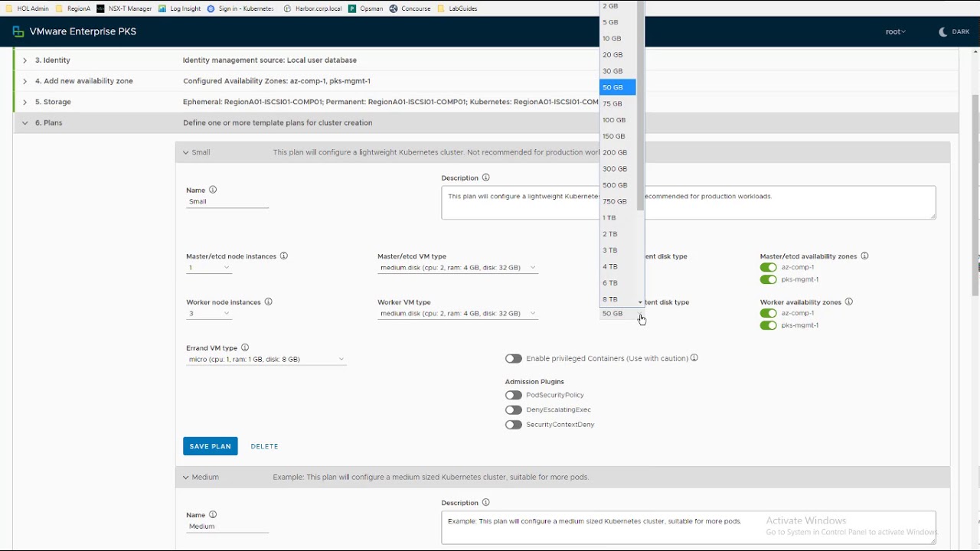
Task: Collapse the Small plan panel
Action: pyautogui.click(x=185, y=152)
